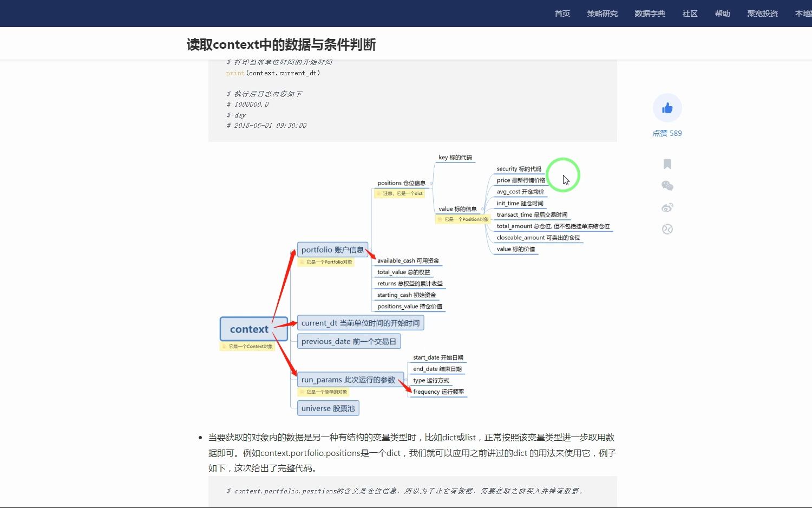Click the available_cash 可用资金 label
This screenshot has width=812, height=508.
[x=408, y=260]
